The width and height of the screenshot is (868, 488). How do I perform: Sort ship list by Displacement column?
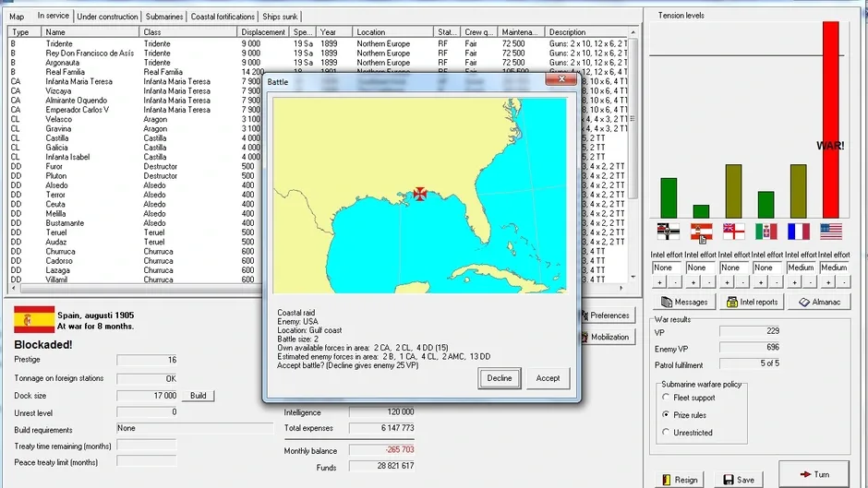click(x=263, y=32)
